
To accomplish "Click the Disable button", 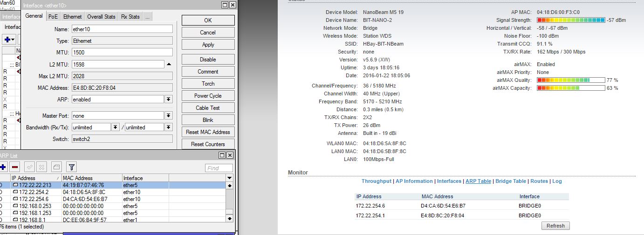I will click(208, 60).
